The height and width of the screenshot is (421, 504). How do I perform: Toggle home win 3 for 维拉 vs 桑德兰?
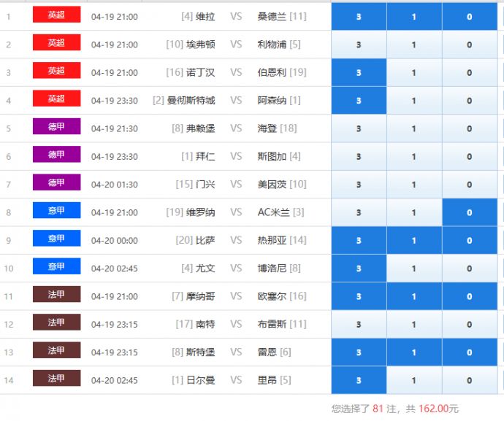358,17
